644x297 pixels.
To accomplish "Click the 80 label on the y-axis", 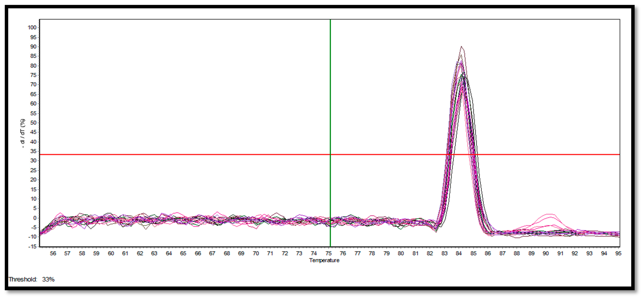I will pos(33,66).
